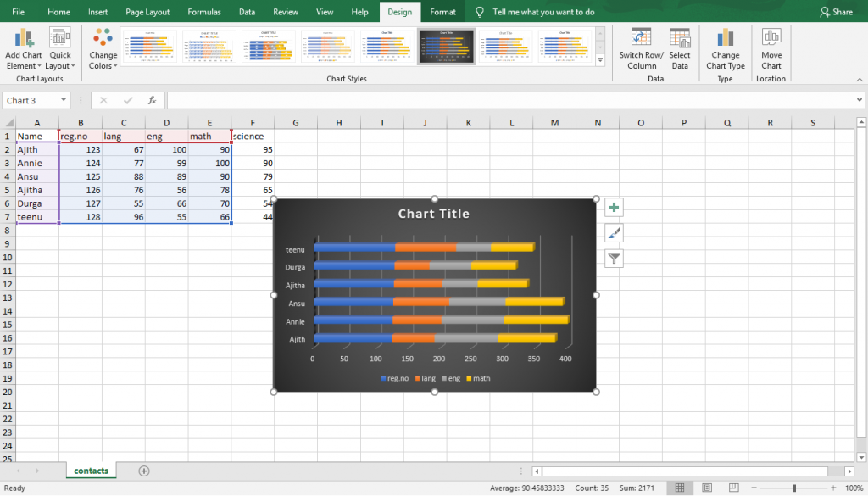The image size is (868, 496).
Task: Open the Chart Styles brush icon
Action: click(614, 232)
